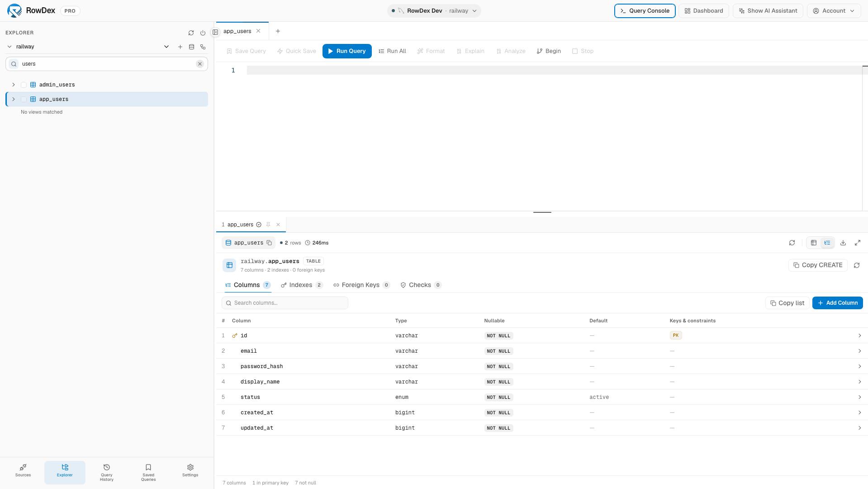Screen dimensions: 868x489
Task: Click the plus icon next to railway
Action: [x=180, y=47]
